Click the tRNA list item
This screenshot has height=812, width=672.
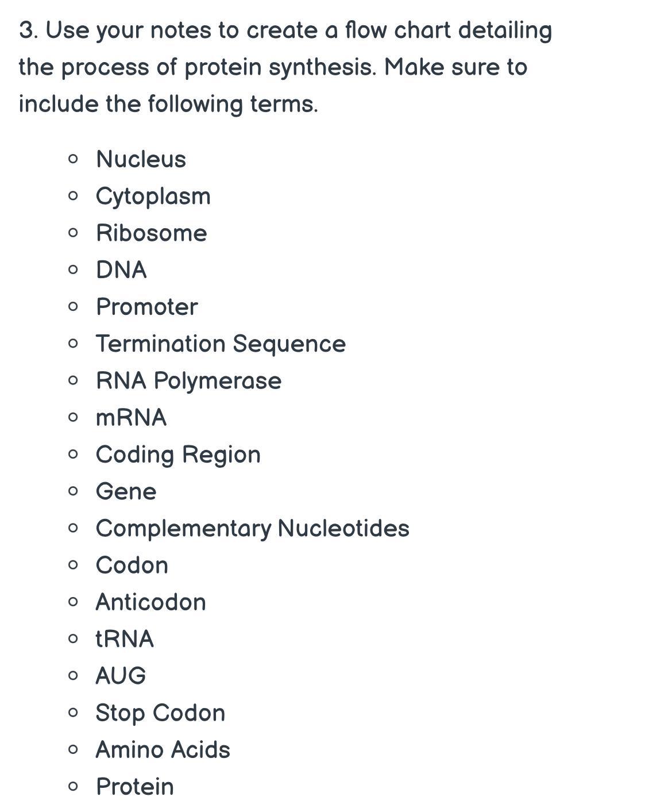(125, 639)
